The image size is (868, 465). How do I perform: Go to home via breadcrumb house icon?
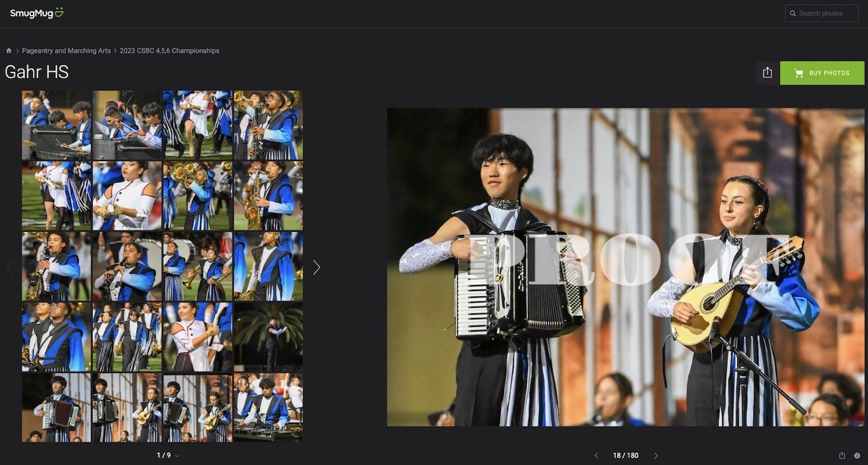click(x=9, y=51)
